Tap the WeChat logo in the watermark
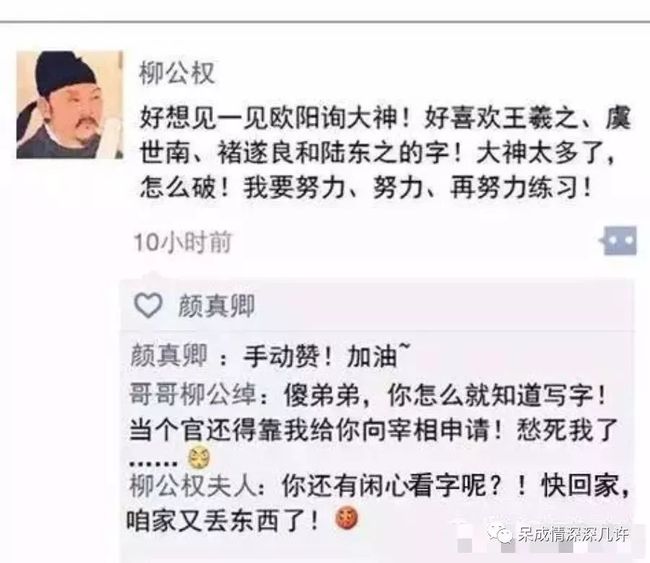 tap(500, 533)
